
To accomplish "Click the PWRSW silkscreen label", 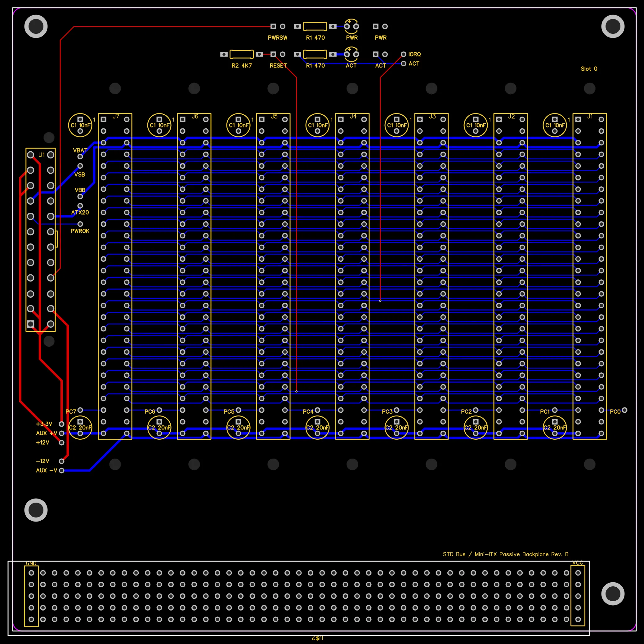I will click(277, 38).
